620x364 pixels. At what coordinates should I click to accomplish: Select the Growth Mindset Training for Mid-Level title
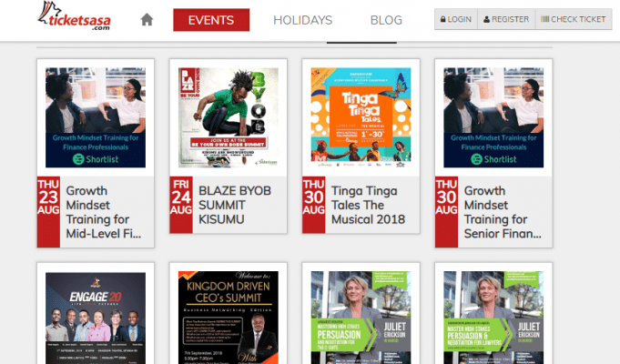(104, 212)
